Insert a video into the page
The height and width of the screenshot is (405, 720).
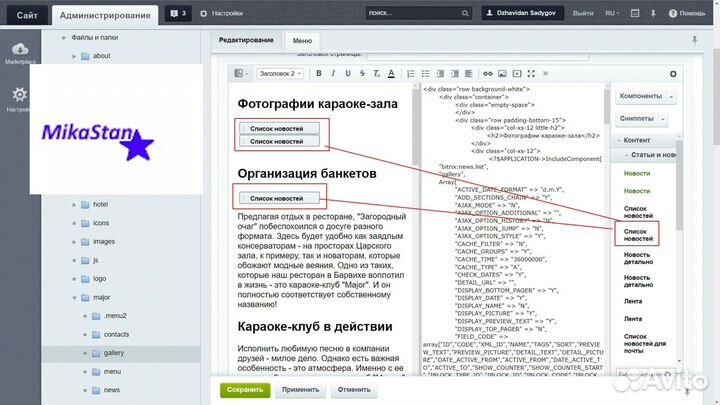[x=517, y=73]
